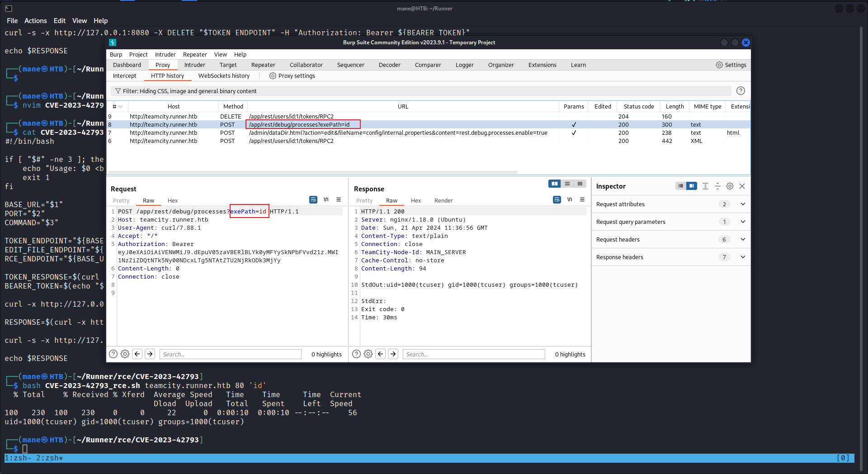Image resolution: width=868 pixels, height=474 pixels.
Task: Sort by Status code column header
Action: coord(639,107)
